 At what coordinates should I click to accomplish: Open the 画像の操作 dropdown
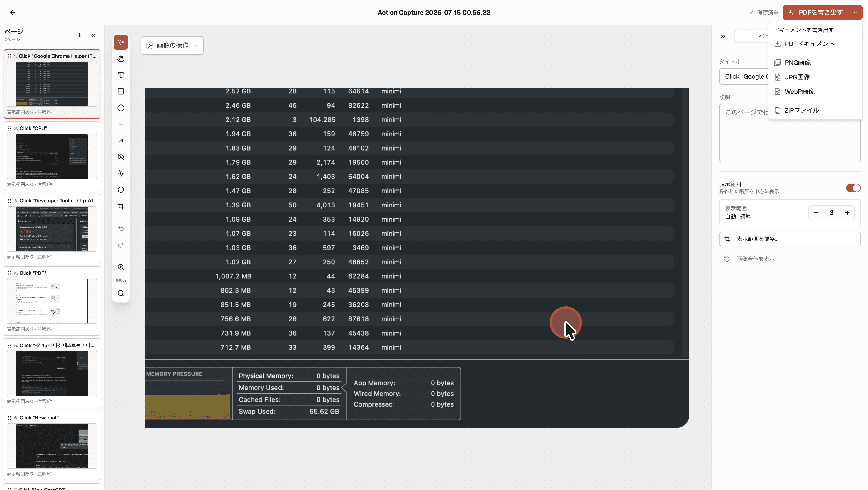click(x=172, y=45)
